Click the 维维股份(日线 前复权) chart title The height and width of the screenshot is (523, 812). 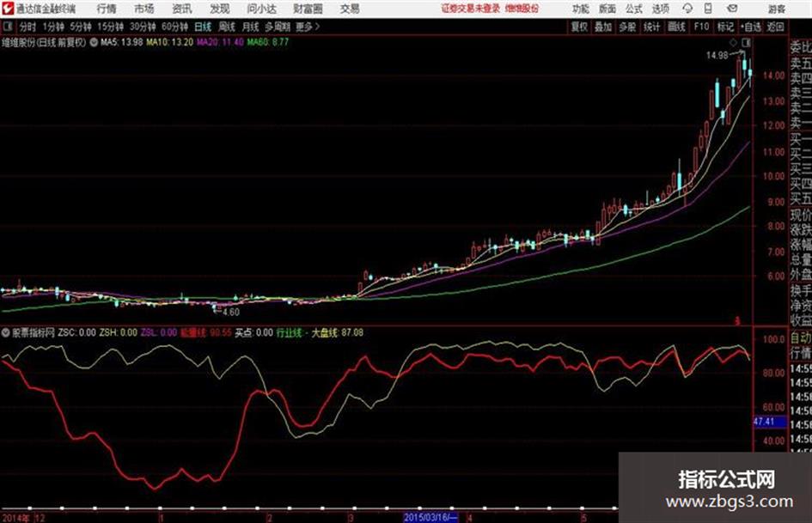(x=44, y=42)
